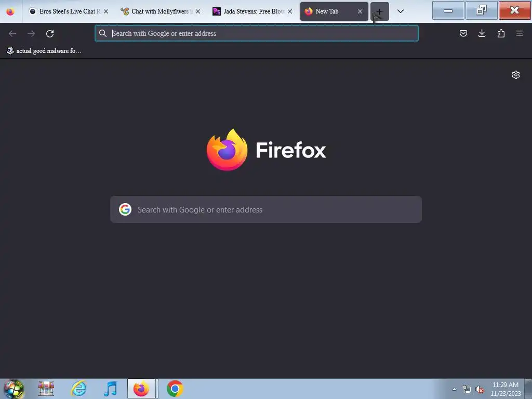The image size is (532, 399).
Task: Open the muted volume tray icon
Action: [480, 389]
